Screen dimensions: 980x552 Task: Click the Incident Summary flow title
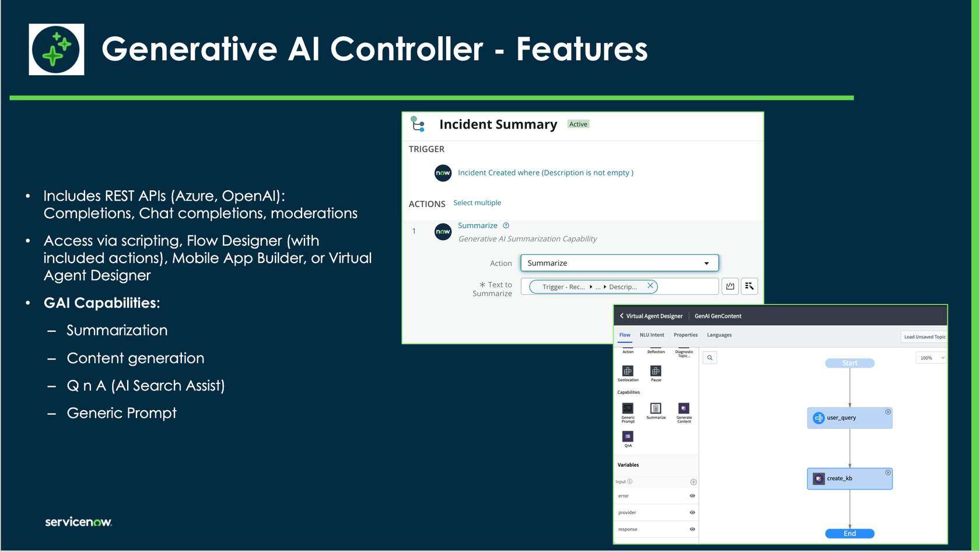[498, 124]
